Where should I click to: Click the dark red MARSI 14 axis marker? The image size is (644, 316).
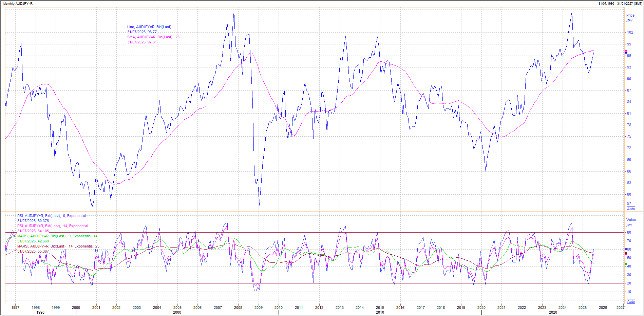click(626, 254)
